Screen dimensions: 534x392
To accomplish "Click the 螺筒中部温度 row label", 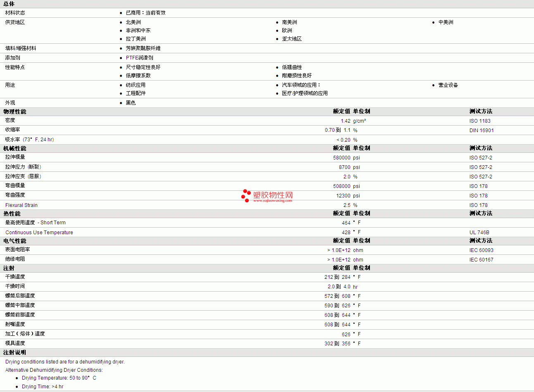I will pyautogui.click(x=20, y=305).
